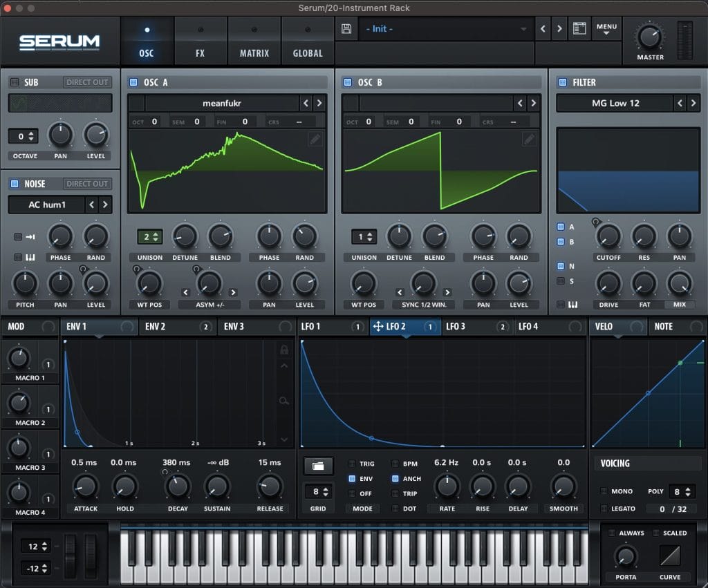The width and height of the screenshot is (708, 588).
Task: Enable MONO voicing checkbox
Action: (x=605, y=491)
